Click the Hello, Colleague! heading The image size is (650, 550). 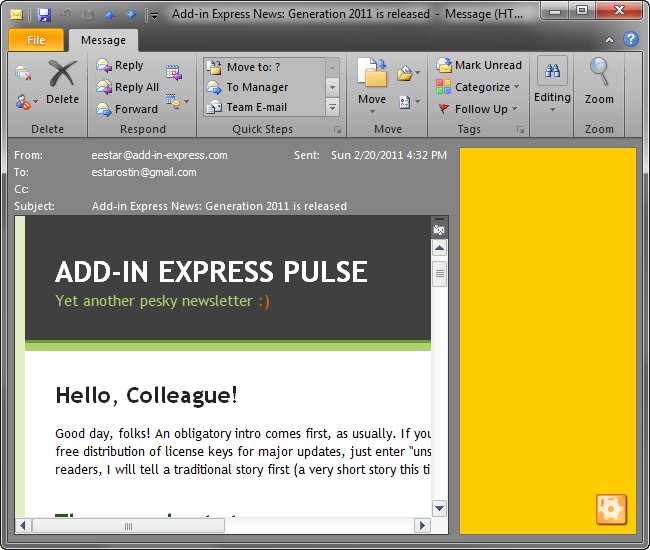(146, 395)
